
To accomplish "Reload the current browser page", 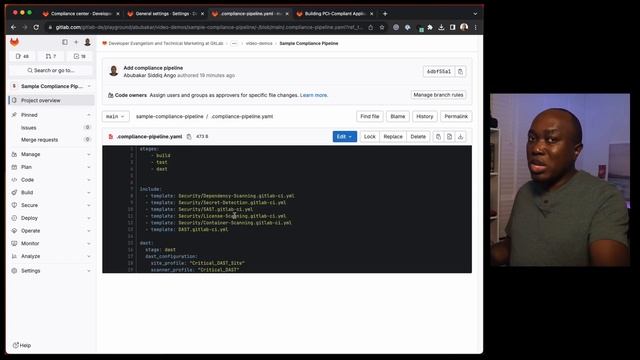I will pyautogui.click(x=36, y=27).
